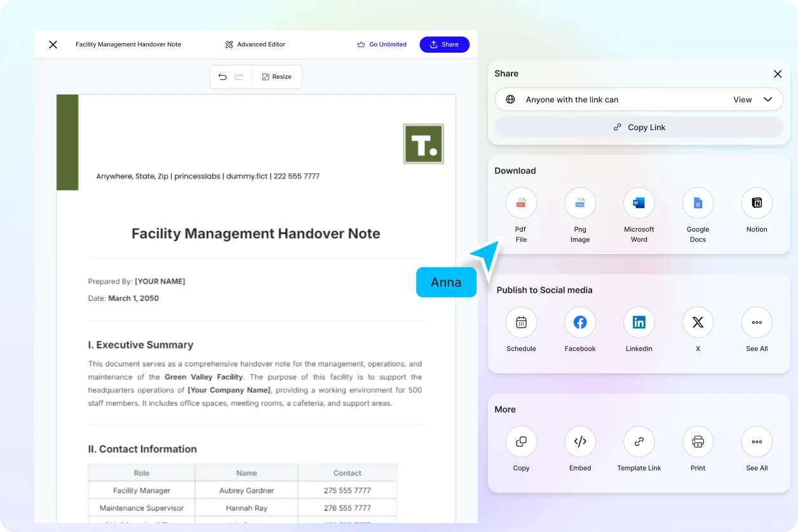798x532 pixels.
Task: Publish to Facebook
Action: pos(580,323)
